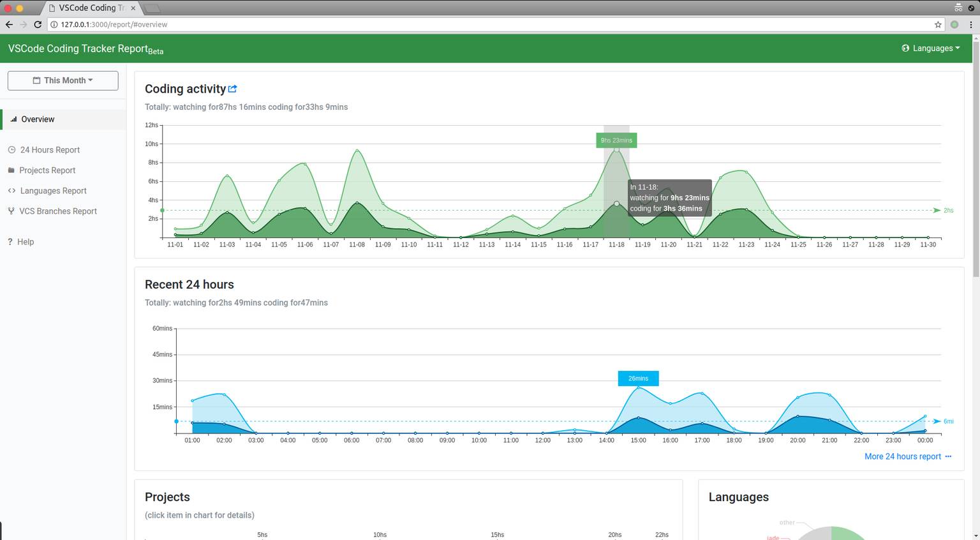Click the 'click item in chart for details' hint
This screenshot has width=980, height=540.
(200, 515)
